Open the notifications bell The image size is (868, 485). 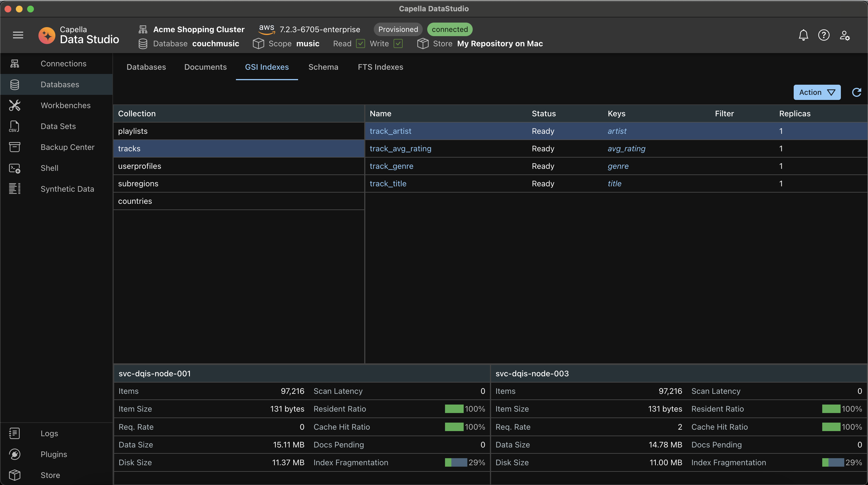[x=803, y=35]
